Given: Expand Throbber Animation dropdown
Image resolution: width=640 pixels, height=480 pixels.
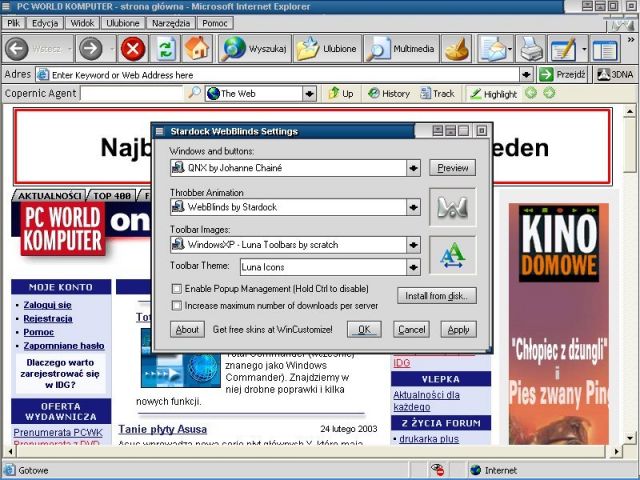Looking at the screenshot, I should tap(413, 207).
